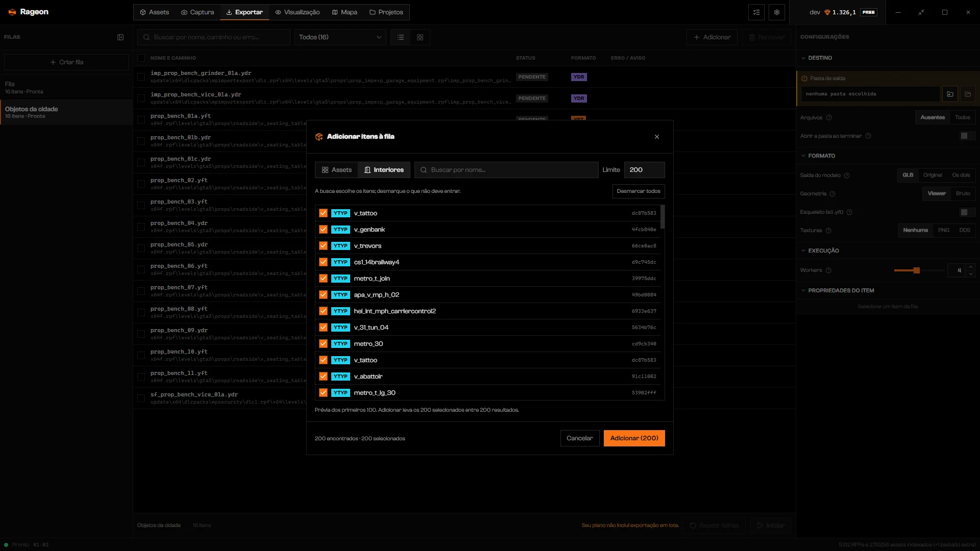Switch to the Assets tab in the dialog
The height and width of the screenshot is (551, 980).
[337, 170]
